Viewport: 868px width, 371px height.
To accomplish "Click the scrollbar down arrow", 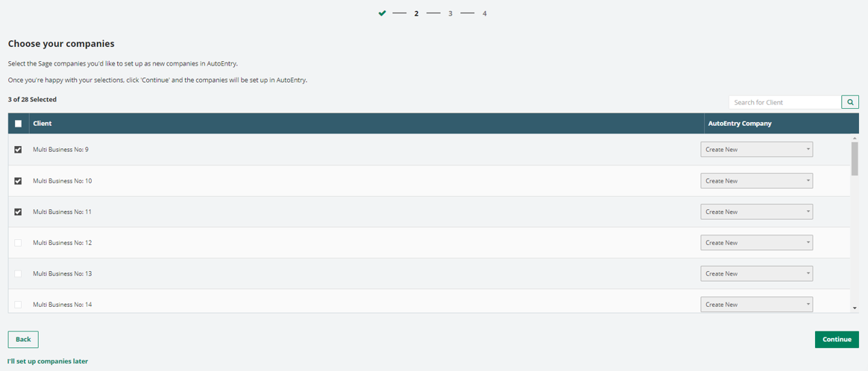I will (x=855, y=308).
